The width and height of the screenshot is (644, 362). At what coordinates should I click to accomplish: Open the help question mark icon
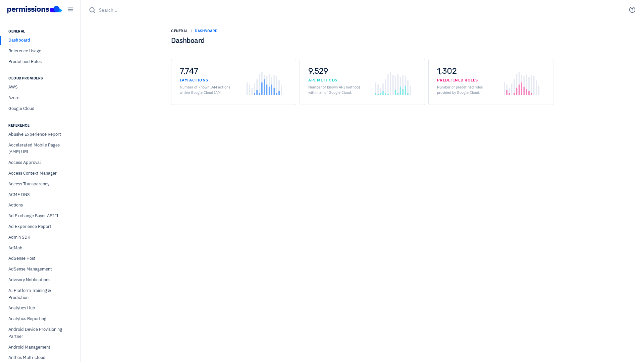pyautogui.click(x=632, y=10)
